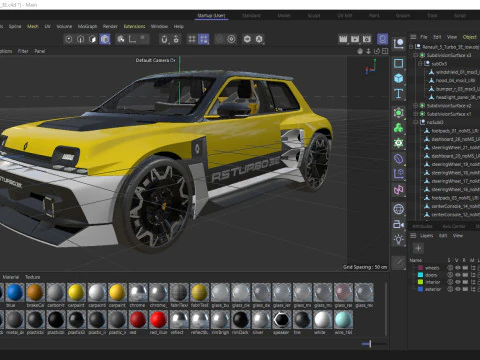Collapse the Renault_5_Turbo_3E_low.obj tree node
Image resolution: width=480 pixels, height=360 pixels.
411,47
